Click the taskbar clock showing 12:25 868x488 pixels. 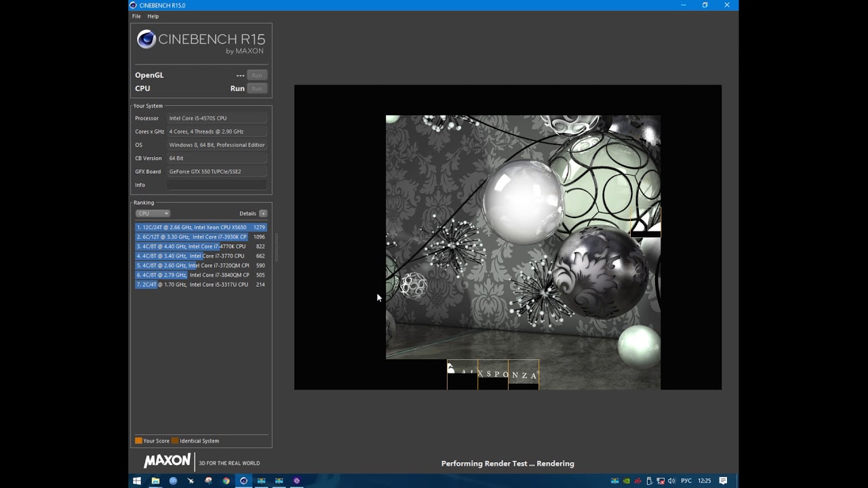coord(705,481)
